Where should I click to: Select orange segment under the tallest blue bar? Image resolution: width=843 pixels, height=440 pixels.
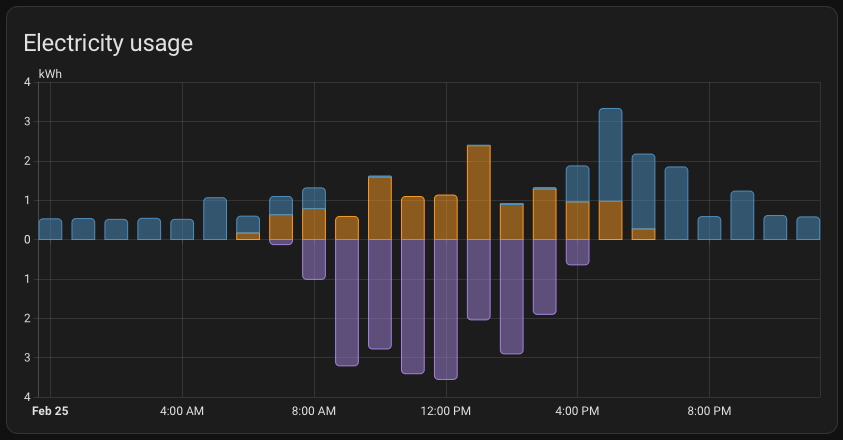coord(610,221)
